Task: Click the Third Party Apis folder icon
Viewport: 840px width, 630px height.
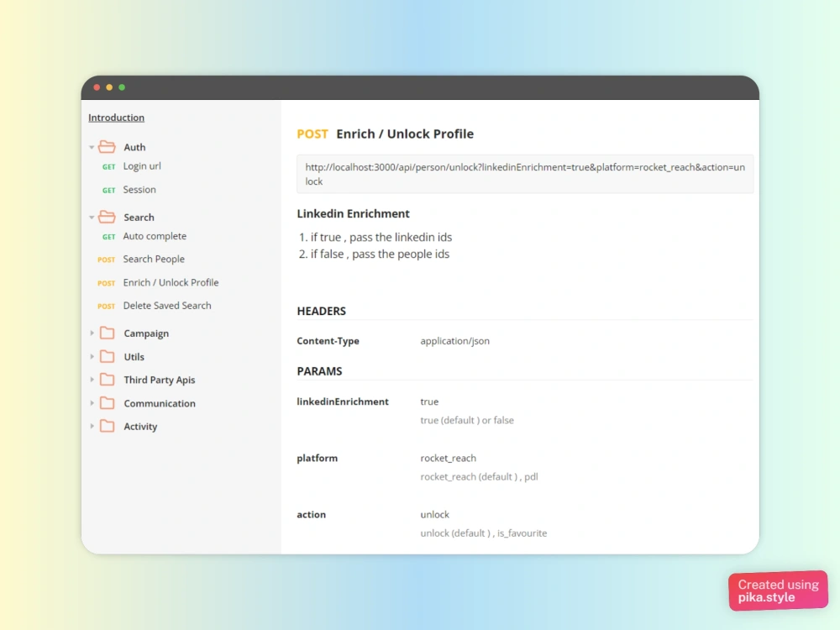Action: [x=108, y=380]
